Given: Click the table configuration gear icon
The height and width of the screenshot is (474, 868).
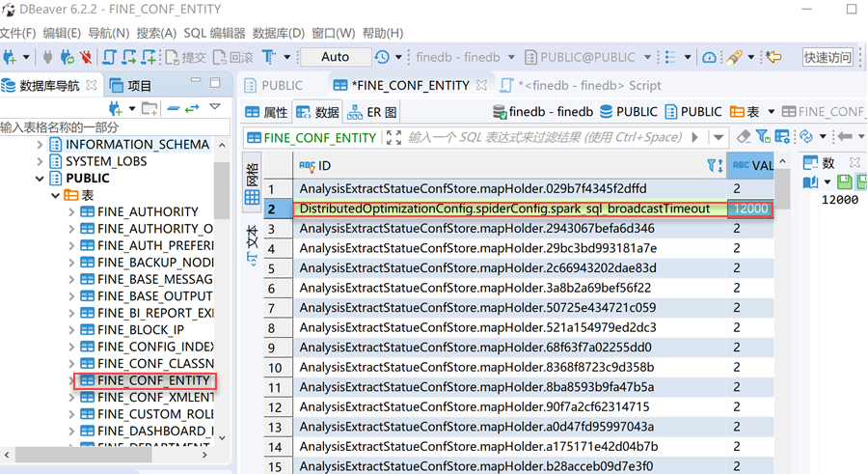Looking at the screenshot, I should pos(782,136).
